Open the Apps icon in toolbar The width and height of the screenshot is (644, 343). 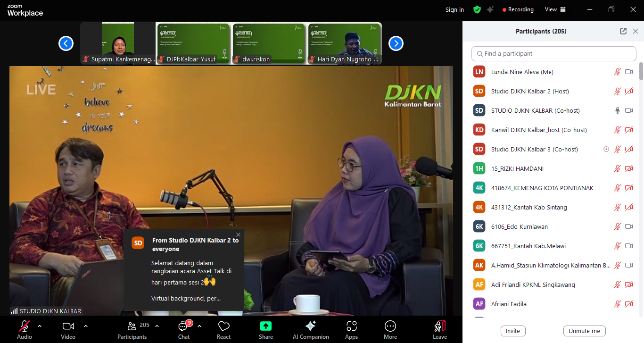pos(351,326)
